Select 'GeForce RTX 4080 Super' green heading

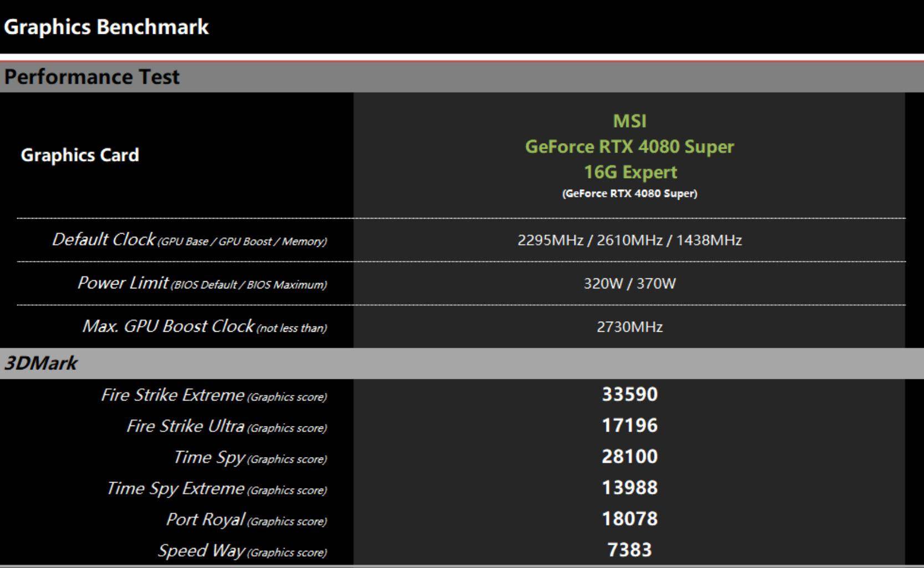click(x=629, y=146)
